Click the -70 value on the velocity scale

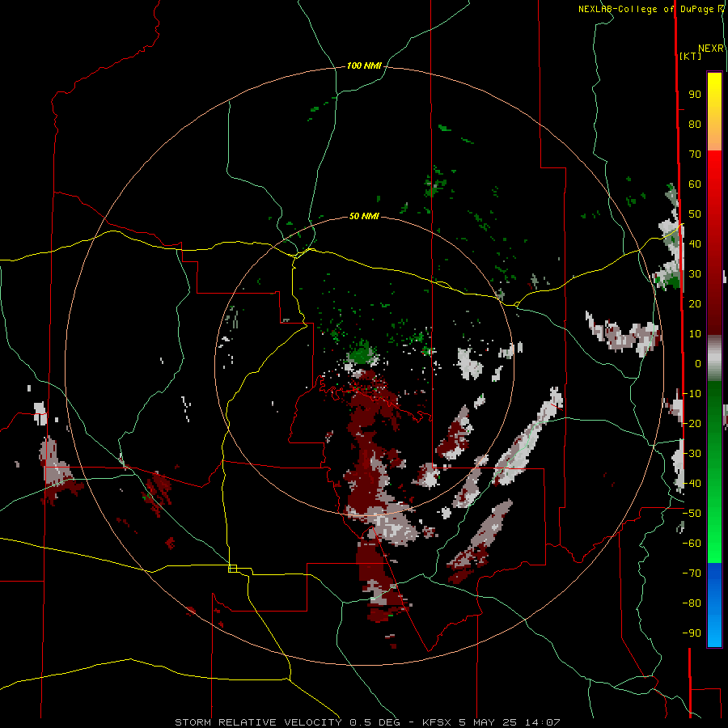pos(692,573)
